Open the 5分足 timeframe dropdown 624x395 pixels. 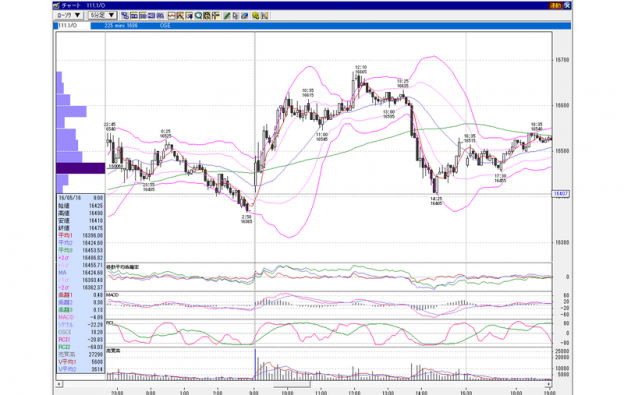(102, 15)
